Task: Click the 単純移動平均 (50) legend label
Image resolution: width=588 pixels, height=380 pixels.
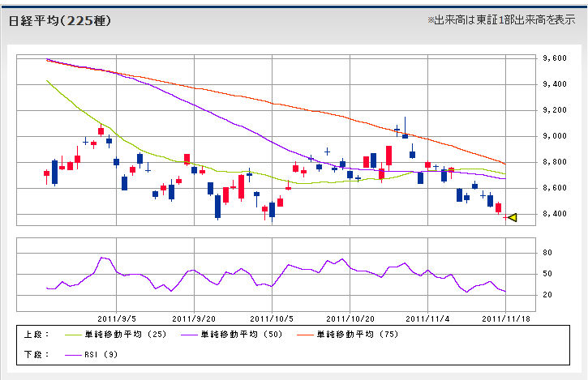Action: point(242,335)
